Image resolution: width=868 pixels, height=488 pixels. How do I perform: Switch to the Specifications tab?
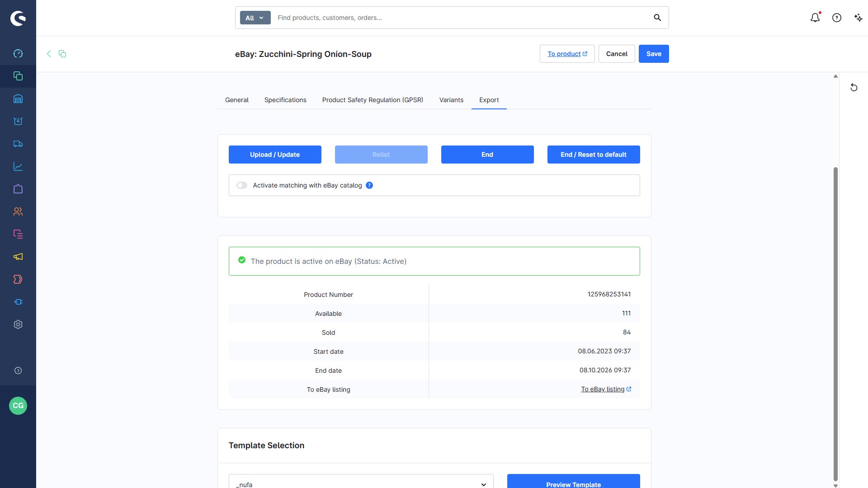pyautogui.click(x=285, y=100)
